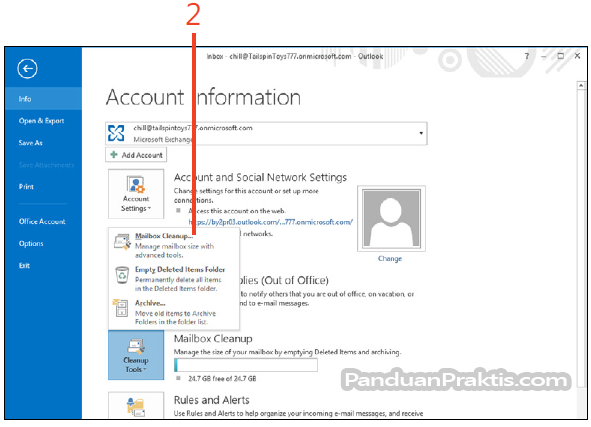Click the green plus icon on Add Account

(113, 155)
